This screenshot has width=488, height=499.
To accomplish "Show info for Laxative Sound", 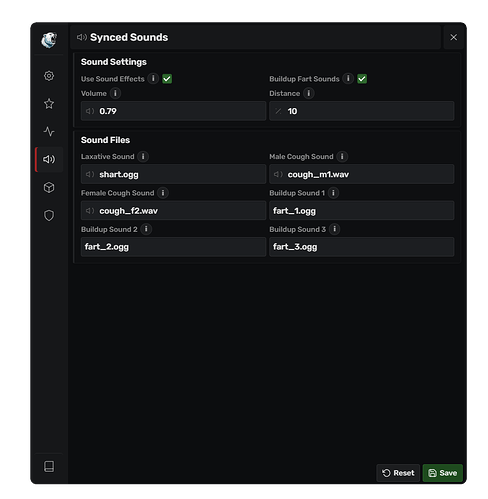I will tap(143, 156).
